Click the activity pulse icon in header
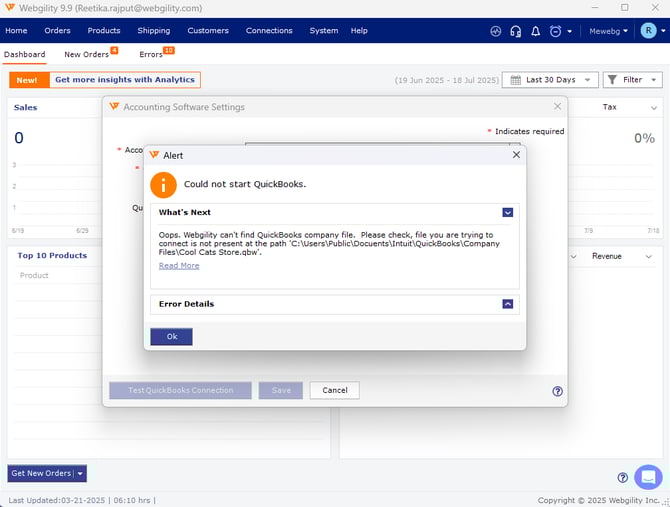Image resolution: width=670 pixels, height=507 pixels. point(496,31)
